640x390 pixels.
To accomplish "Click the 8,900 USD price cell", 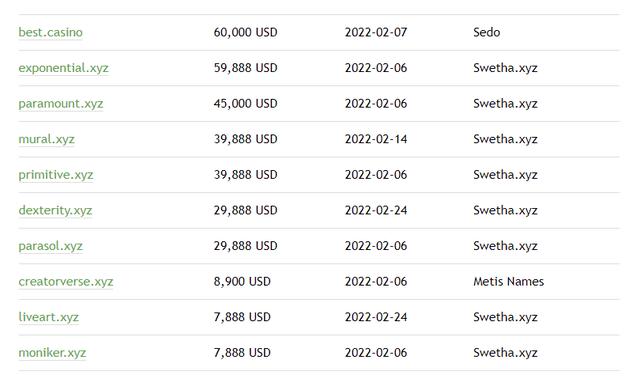I will (x=242, y=281).
